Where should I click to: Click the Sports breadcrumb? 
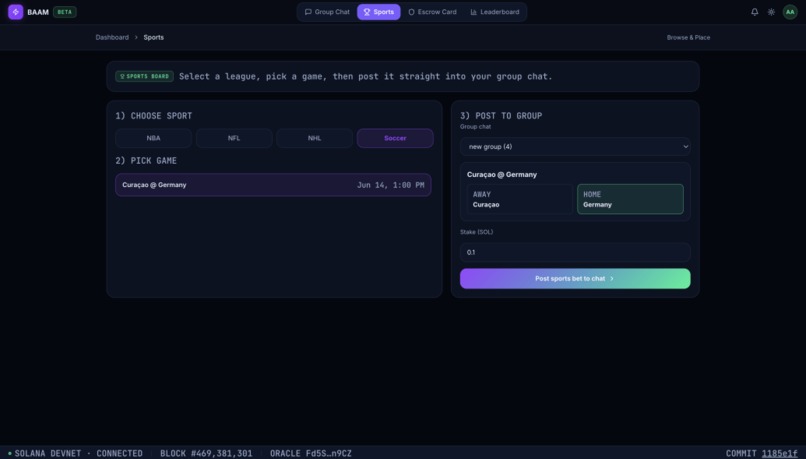tap(154, 38)
